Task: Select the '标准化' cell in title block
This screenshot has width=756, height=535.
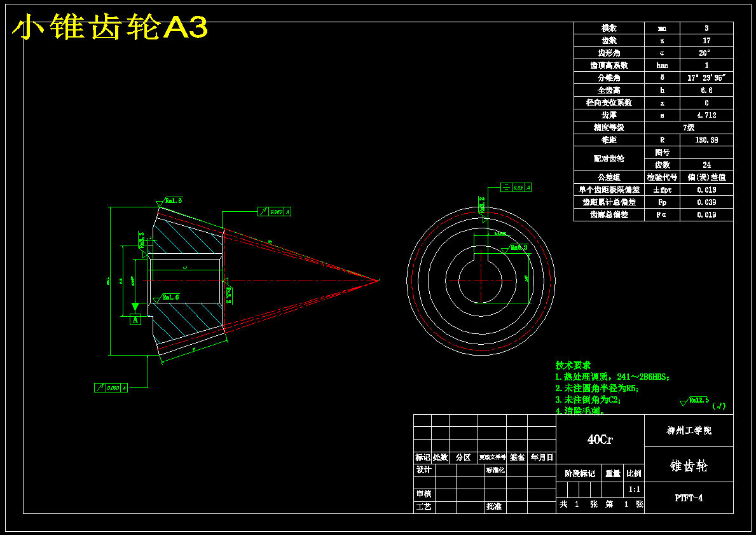Action: (x=496, y=470)
